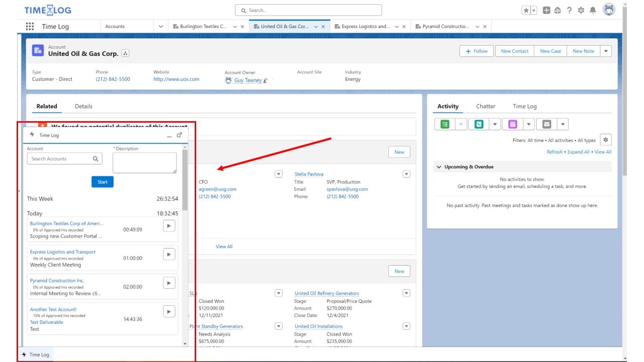Viewport: 644px width, 362px height.
Task: Select the Related tab
Action: point(47,107)
